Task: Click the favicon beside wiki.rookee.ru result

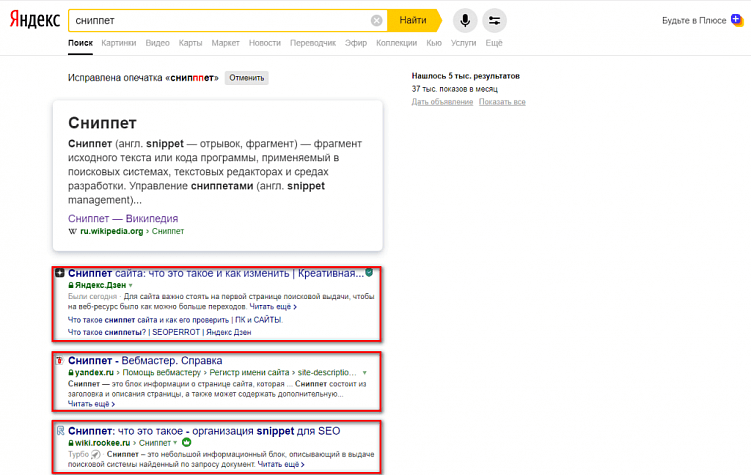Action: point(60,430)
